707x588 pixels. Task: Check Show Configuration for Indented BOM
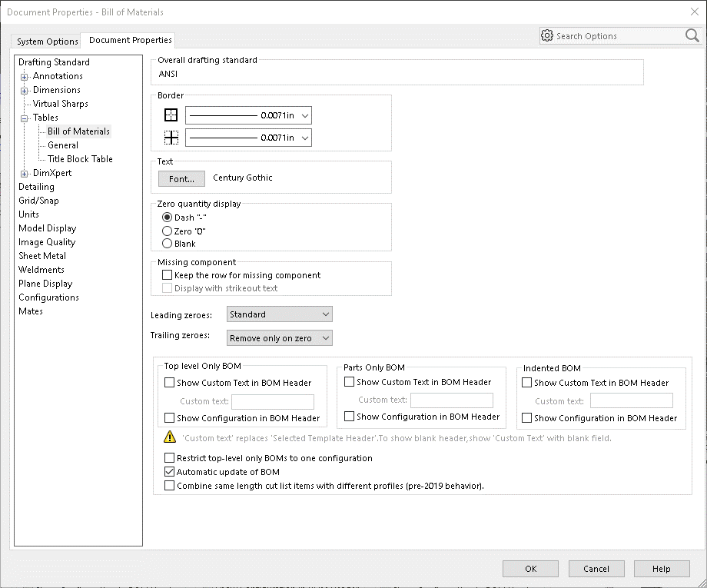pyautogui.click(x=526, y=418)
